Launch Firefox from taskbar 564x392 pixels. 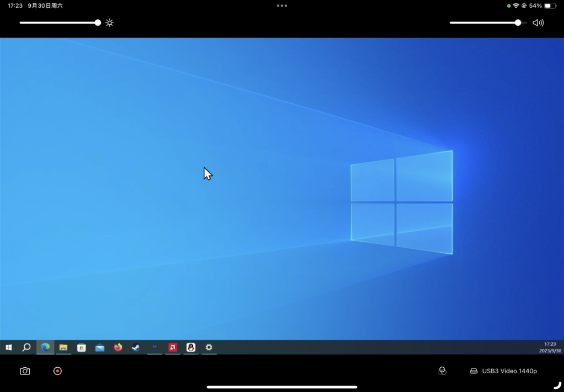tap(118, 347)
